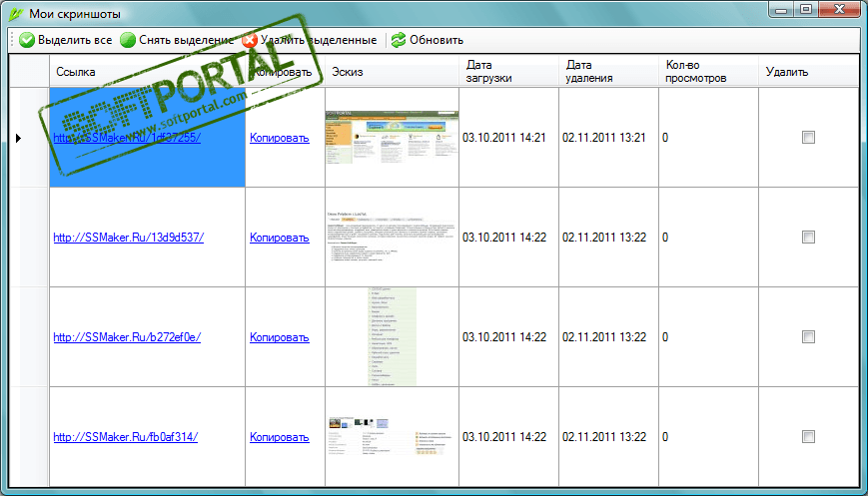Open link http://SSMaker.Ru/b272ef0e/

[x=127, y=337]
